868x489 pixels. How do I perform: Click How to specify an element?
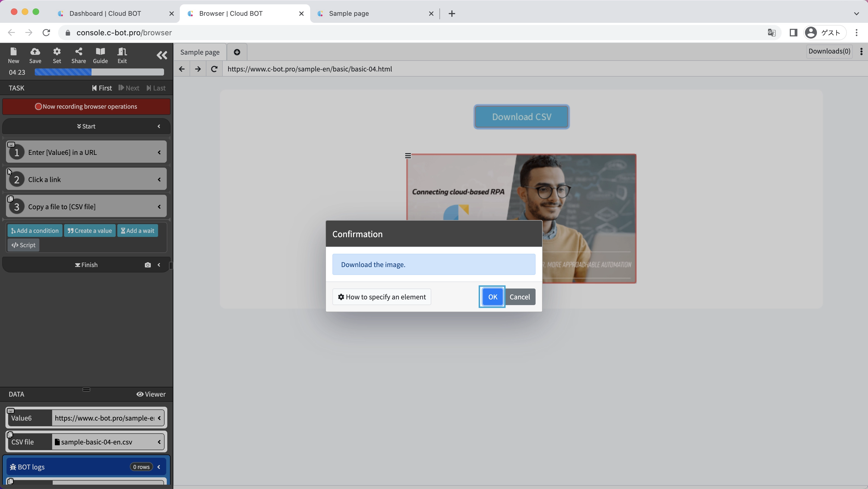tap(381, 297)
